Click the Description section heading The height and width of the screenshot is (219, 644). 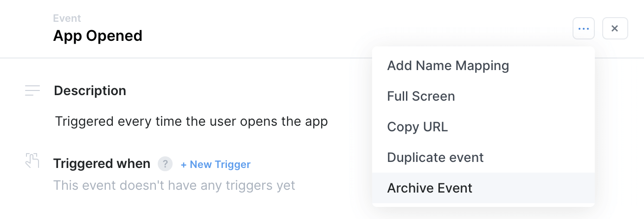pyautogui.click(x=90, y=90)
